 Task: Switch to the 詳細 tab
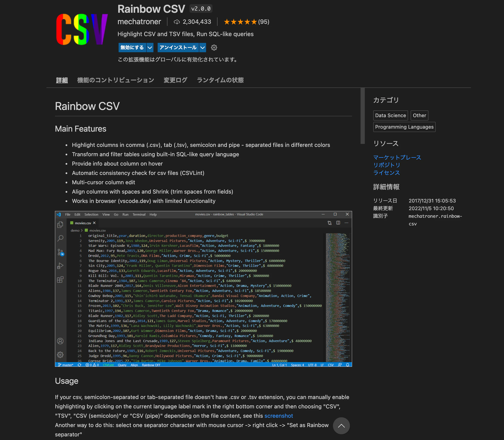point(62,80)
